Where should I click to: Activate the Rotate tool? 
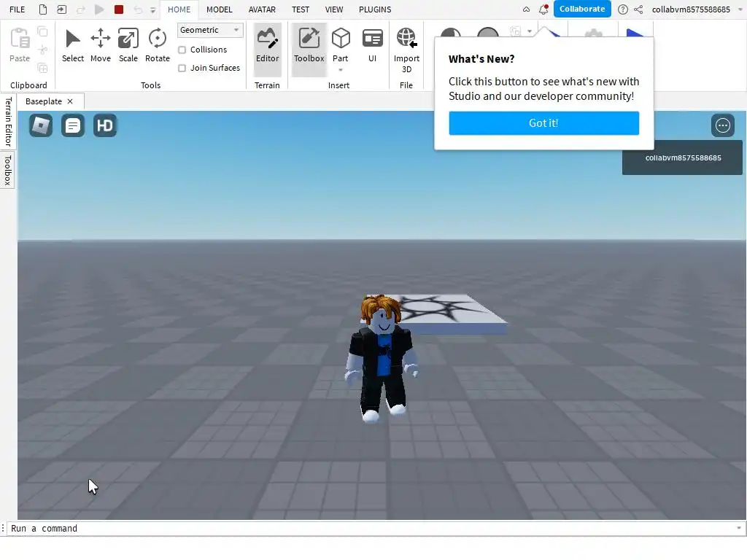(158, 45)
